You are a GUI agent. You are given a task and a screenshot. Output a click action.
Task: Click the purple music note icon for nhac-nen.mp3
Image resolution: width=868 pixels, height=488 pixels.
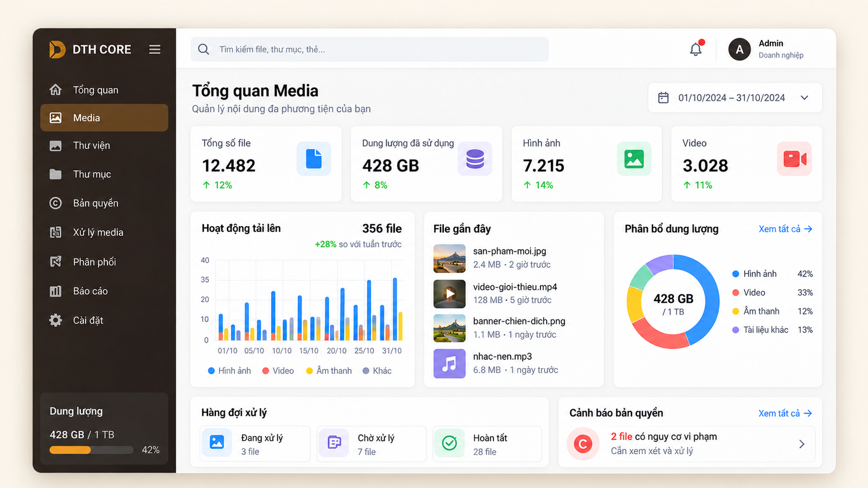tap(449, 363)
